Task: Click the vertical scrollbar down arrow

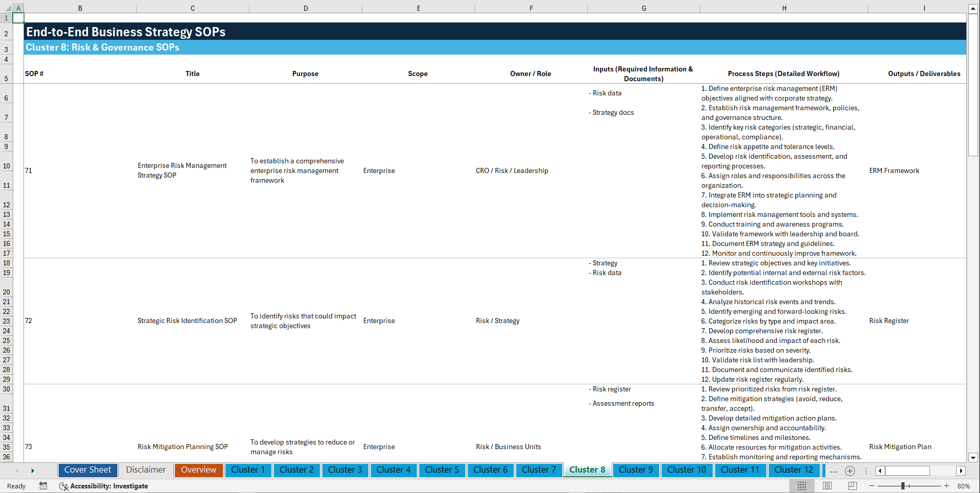Action: point(973,458)
